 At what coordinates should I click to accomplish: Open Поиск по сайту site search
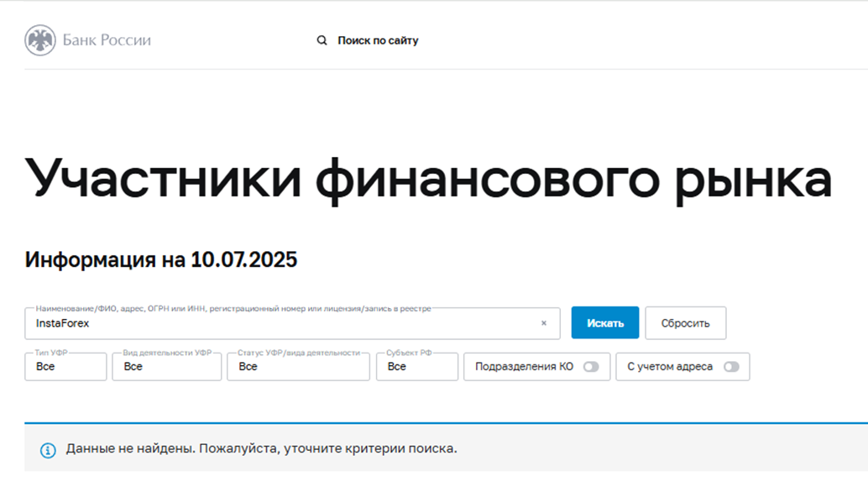tap(378, 40)
